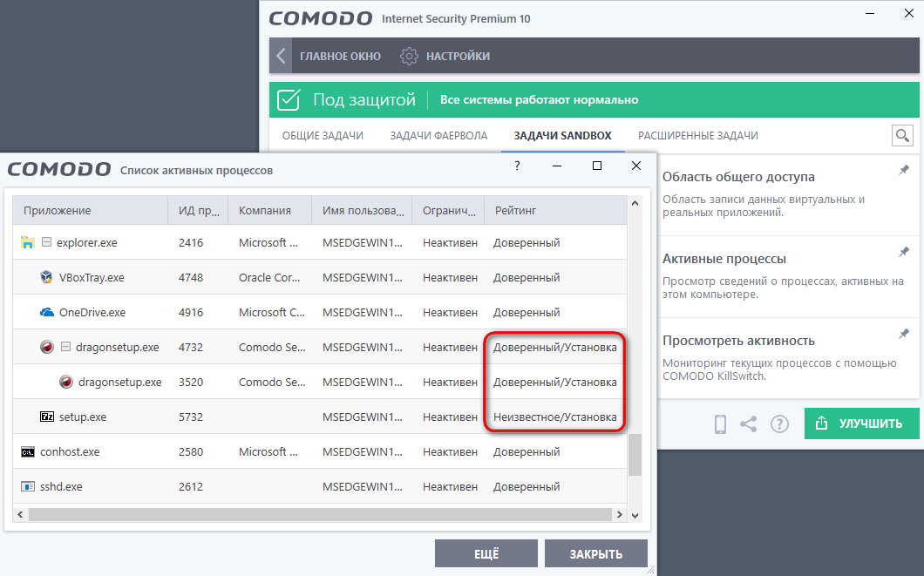The height and width of the screenshot is (576, 924).
Task: Select the explorer.exe process row
Action: coord(319,242)
